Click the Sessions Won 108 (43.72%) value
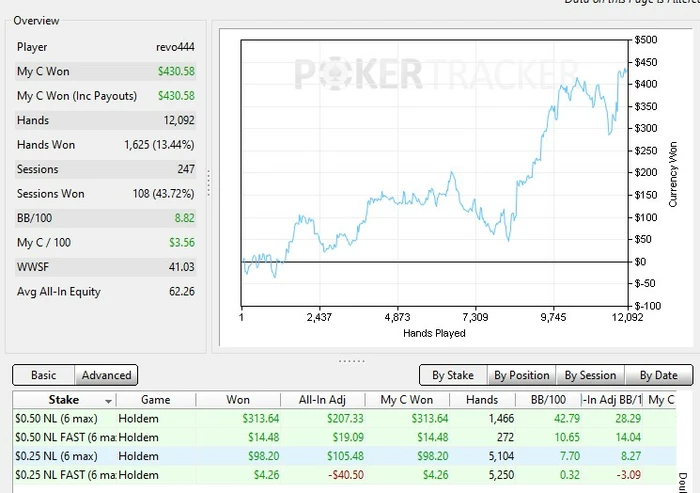This screenshot has height=493, width=700. tap(163, 194)
